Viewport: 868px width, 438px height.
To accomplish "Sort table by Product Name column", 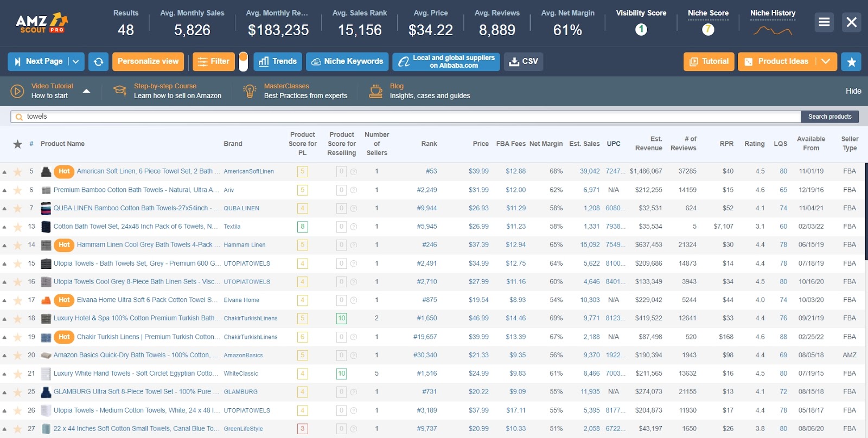I will pos(62,144).
